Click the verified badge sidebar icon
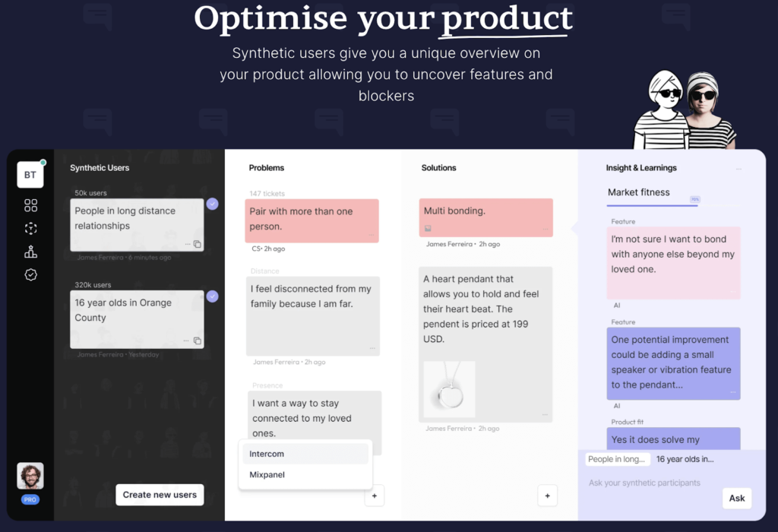 30,274
